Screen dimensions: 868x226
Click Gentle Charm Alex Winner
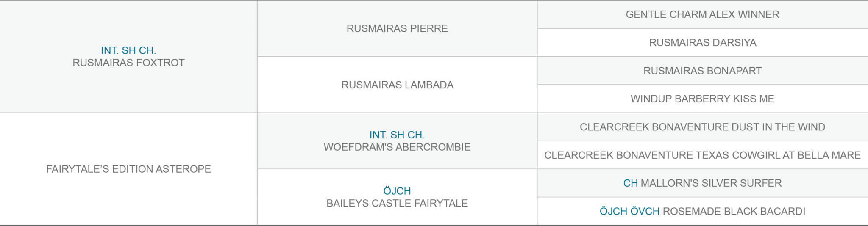click(702, 14)
